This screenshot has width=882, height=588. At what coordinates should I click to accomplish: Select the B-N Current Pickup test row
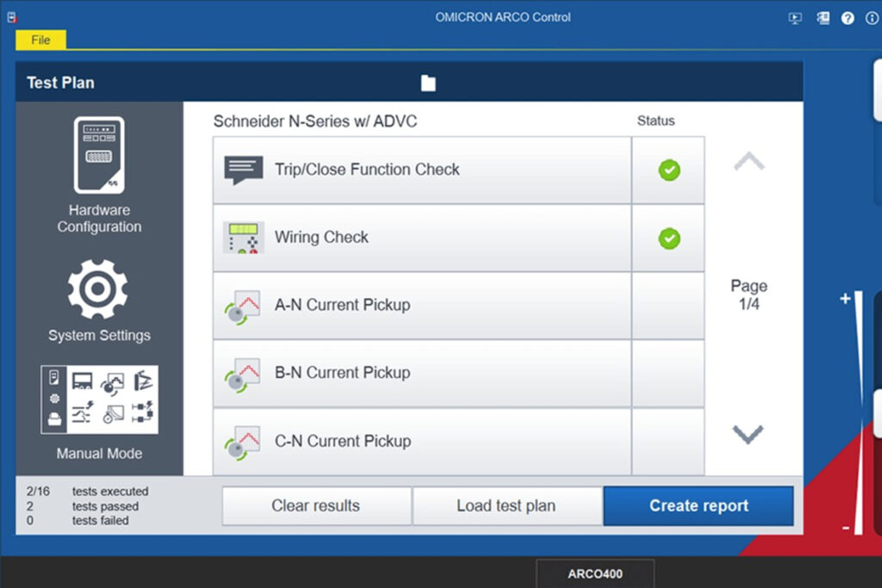[422, 374]
